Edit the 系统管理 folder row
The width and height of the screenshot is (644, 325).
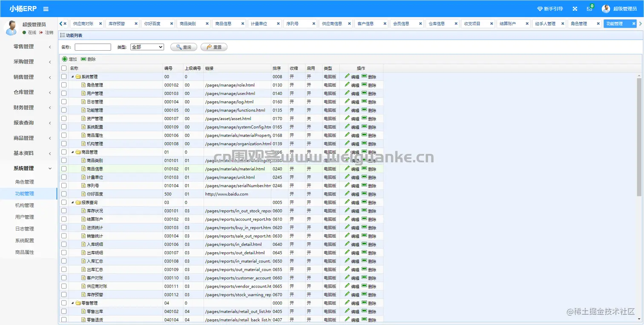coord(352,77)
